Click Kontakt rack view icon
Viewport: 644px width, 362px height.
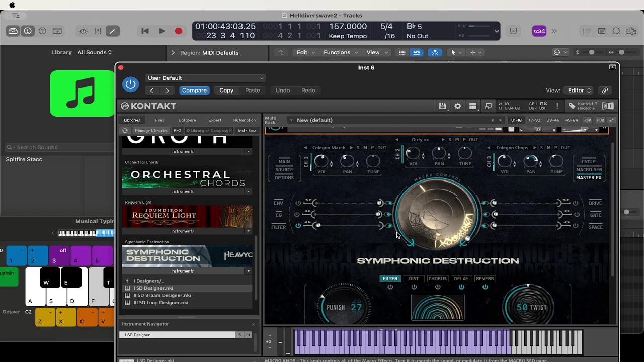pyautogui.click(x=472, y=106)
